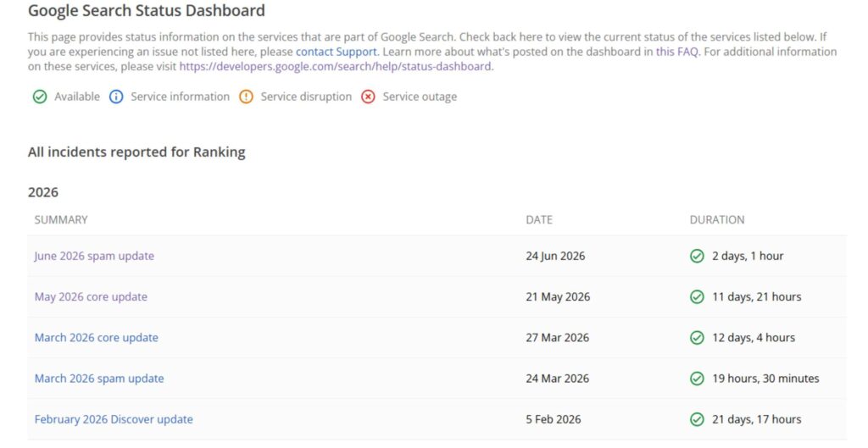
Task: Click the 'All incidents reported for Ranking' heading
Action: coord(136,152)
